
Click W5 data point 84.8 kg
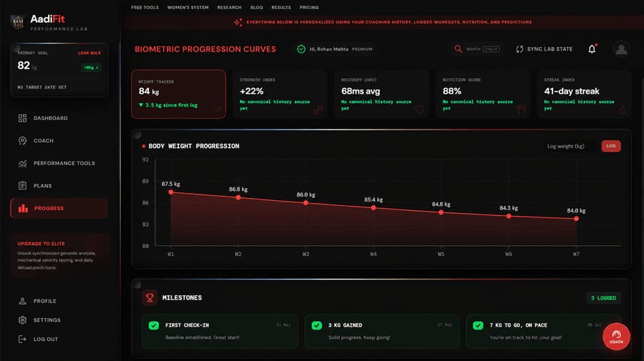441,212
